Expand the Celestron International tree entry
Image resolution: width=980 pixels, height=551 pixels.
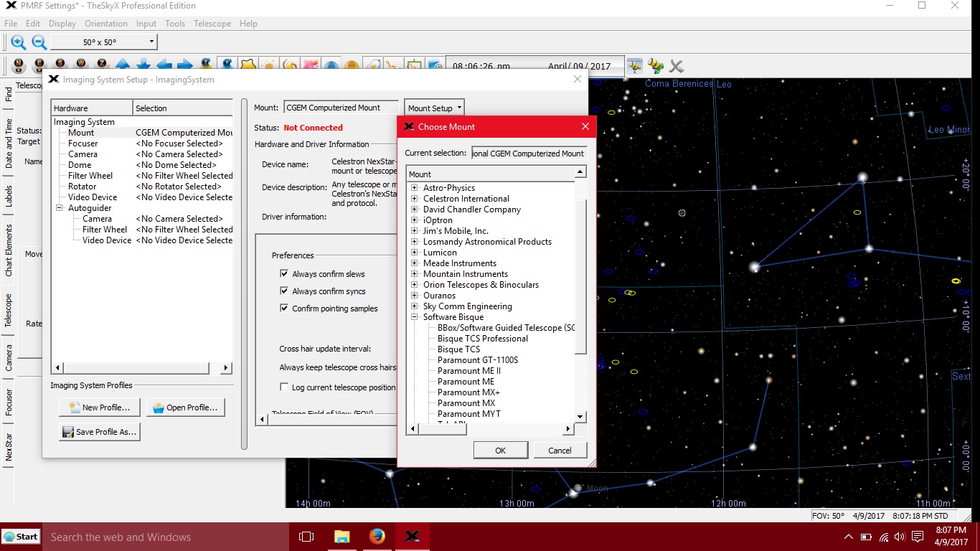click(414, 198)
